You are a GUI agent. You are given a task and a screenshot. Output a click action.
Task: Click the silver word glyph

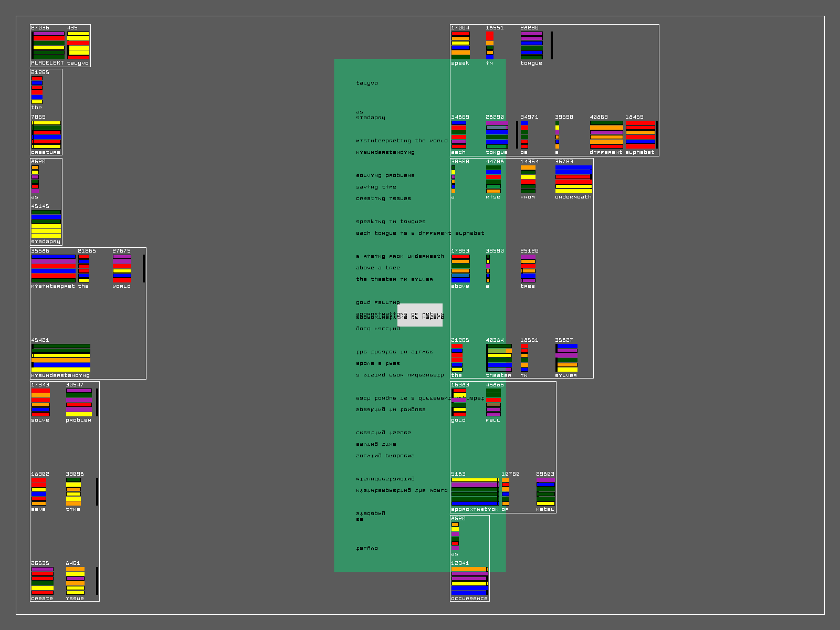coord(566,358)
